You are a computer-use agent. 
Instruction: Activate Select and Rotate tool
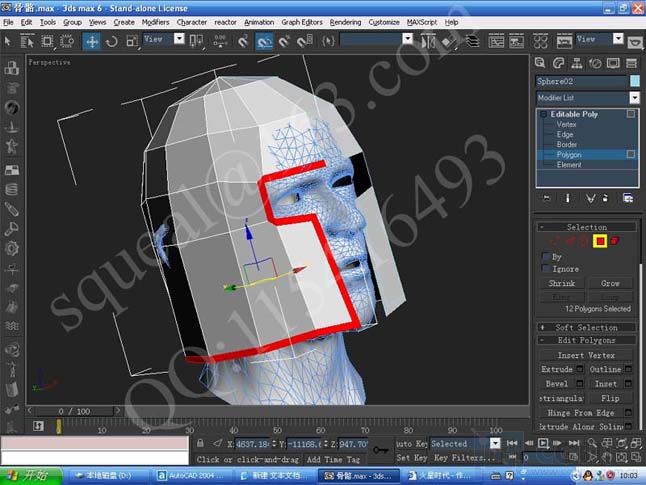pos(112,41)
